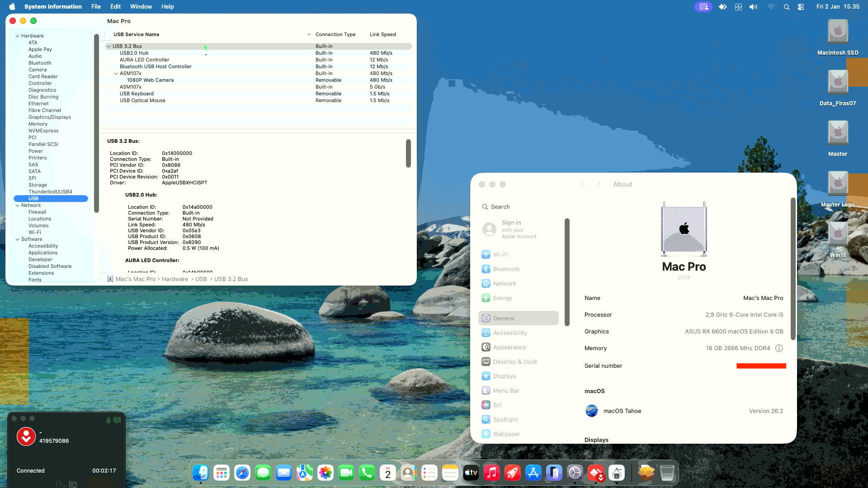Click the Connection Type column header
This screenshot has height=488, width=868.
click(335, 34)
